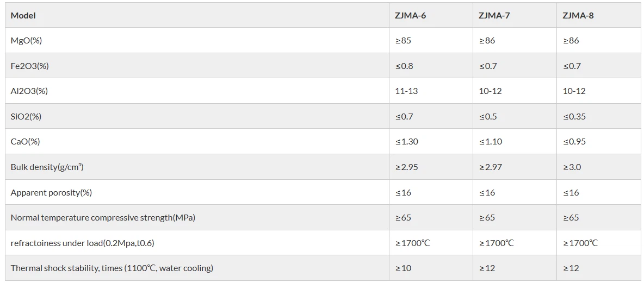Click the CaO(%) row label
644x283 pixels.
tap(26, 142)
